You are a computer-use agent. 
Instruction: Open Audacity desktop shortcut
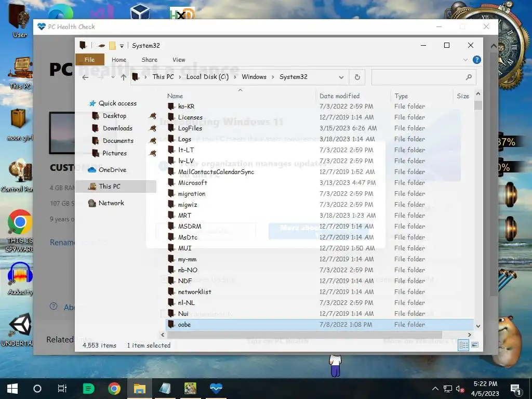click(x=20, y=279)
